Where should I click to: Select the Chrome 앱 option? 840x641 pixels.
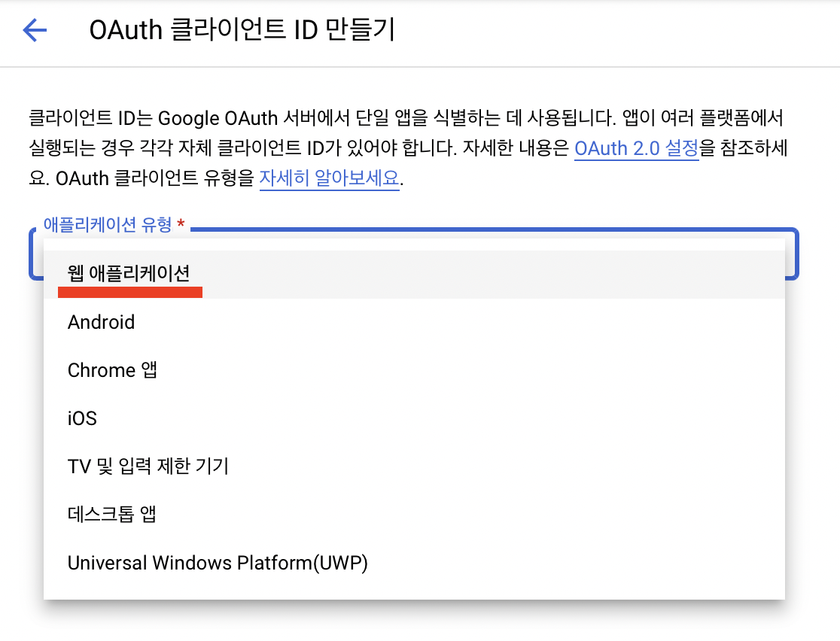pos(414,371)
